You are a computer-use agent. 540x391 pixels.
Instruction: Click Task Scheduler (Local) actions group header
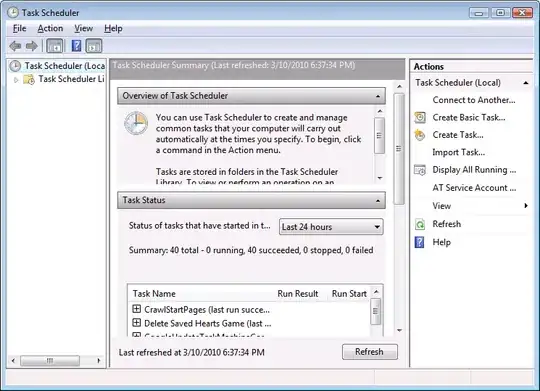coord(471,83)
